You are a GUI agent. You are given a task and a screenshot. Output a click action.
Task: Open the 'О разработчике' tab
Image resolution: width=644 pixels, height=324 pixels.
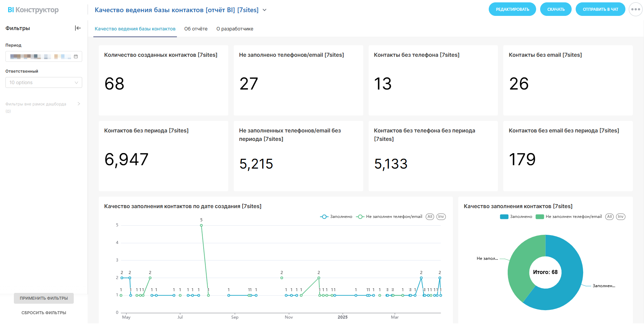point(235,29)
